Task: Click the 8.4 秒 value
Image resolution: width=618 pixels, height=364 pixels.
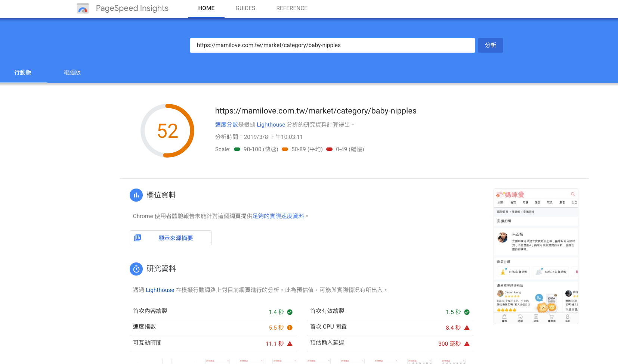Action: pyautogui.click(x=453, y=328)
